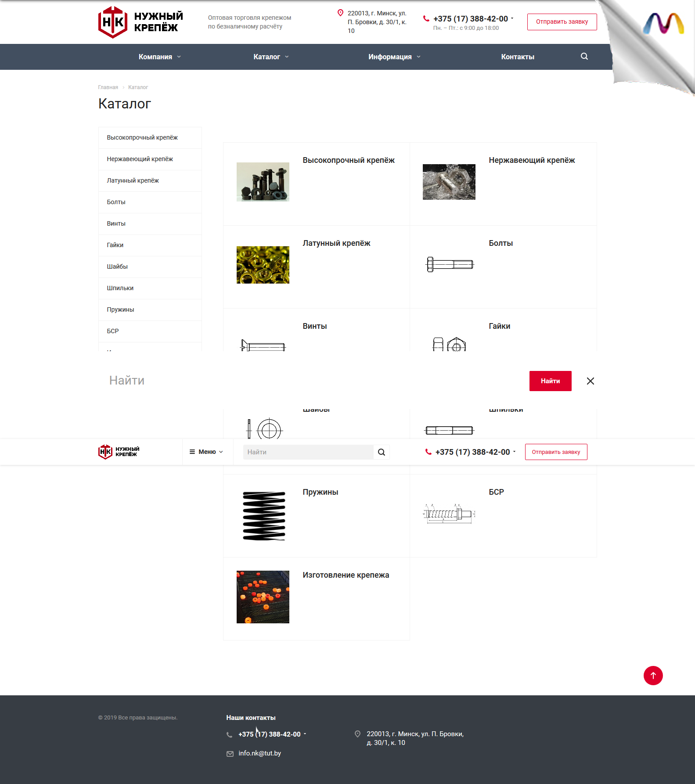Click the red scroll-to-top arrow button
Image resolution: width=695 pixels, height=784 pixels.
652,675
